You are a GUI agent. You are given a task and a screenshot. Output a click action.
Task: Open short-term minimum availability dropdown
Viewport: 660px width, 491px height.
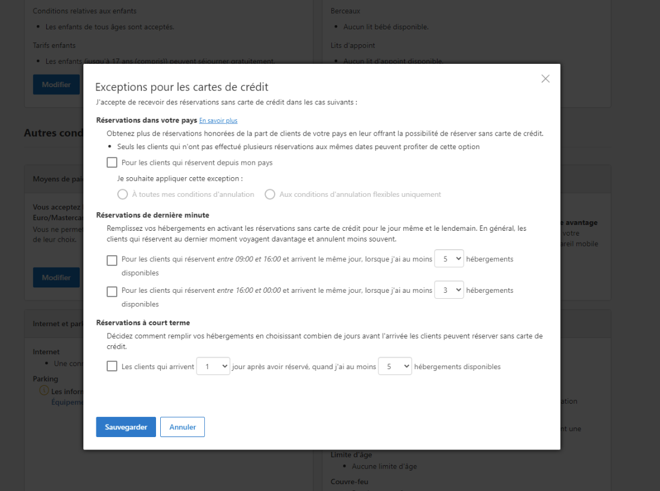[x=396, y=367]
